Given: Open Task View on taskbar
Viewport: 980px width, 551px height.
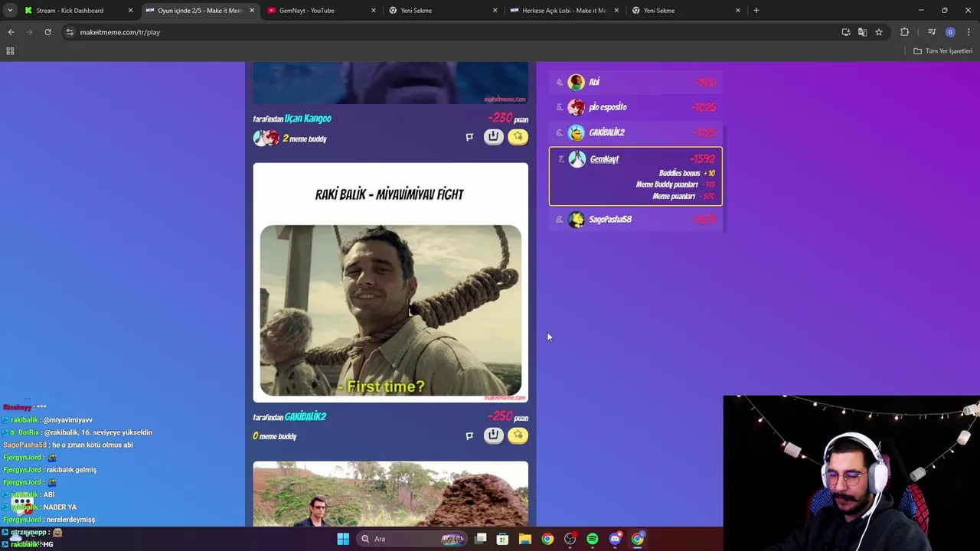Looking at the screenshot, I should coord(480,539).
